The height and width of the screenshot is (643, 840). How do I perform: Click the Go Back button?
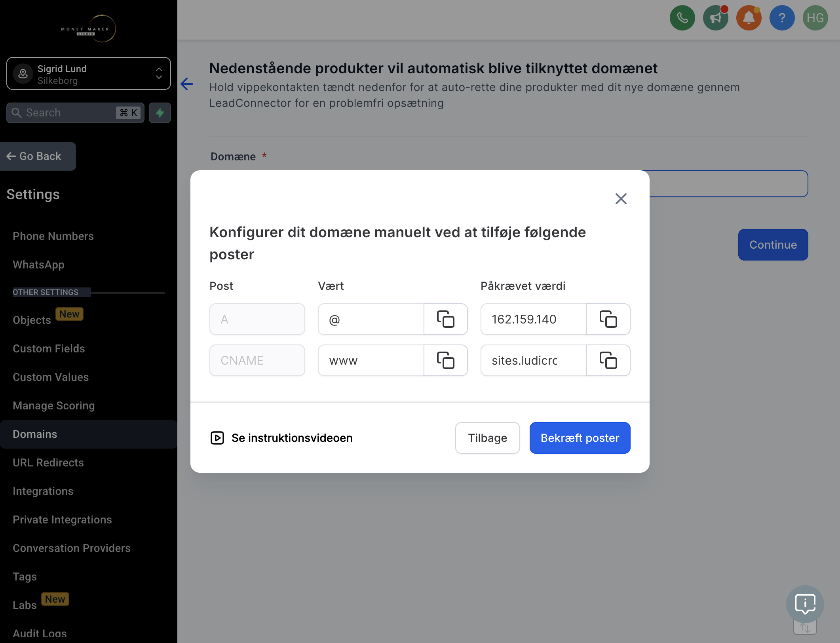coord(38,156)
